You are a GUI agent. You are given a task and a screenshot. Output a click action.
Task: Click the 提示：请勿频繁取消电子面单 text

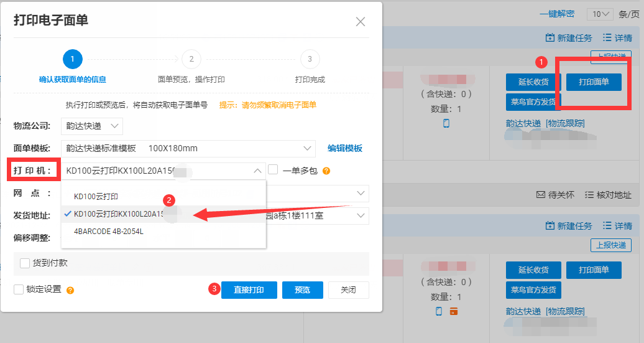[268, 105]
